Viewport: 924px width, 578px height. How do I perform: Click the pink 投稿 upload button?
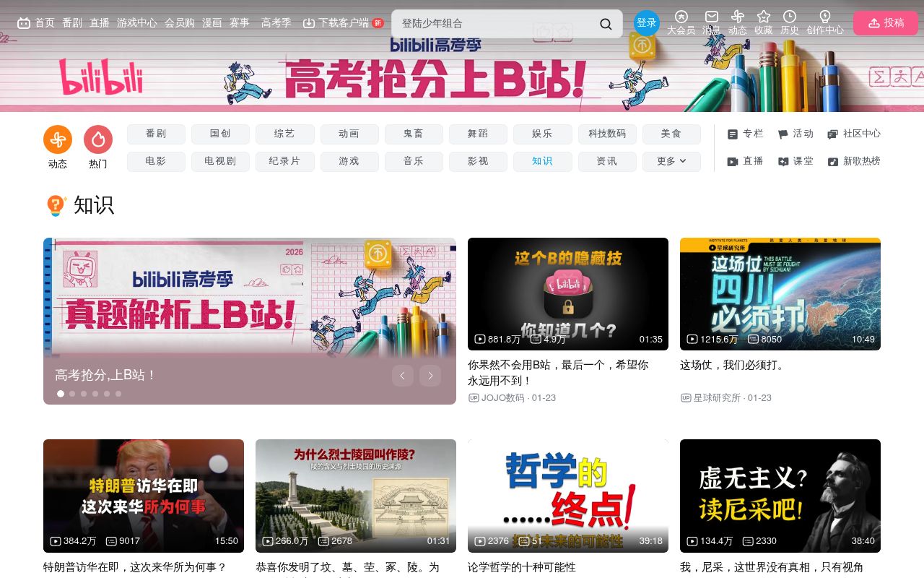pos(885,23)
